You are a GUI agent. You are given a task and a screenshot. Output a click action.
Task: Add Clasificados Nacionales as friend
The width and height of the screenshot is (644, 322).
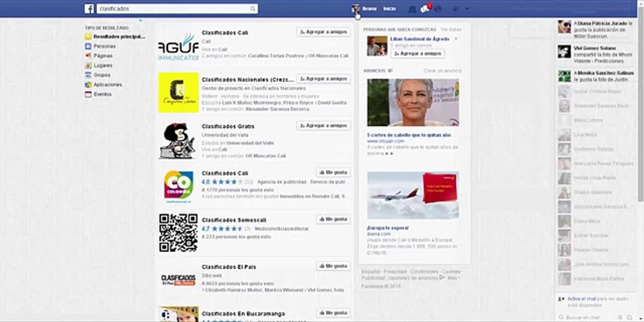point(323,79)
